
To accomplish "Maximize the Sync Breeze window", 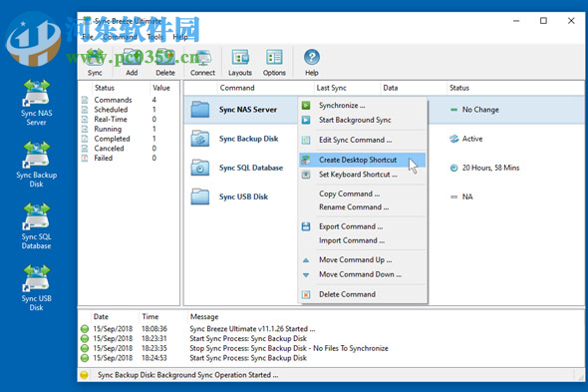I will (x=543, y=21).
